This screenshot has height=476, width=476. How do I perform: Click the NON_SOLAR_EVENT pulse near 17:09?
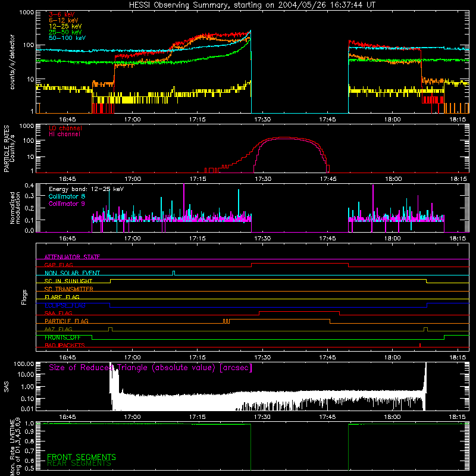coord(174,273)
